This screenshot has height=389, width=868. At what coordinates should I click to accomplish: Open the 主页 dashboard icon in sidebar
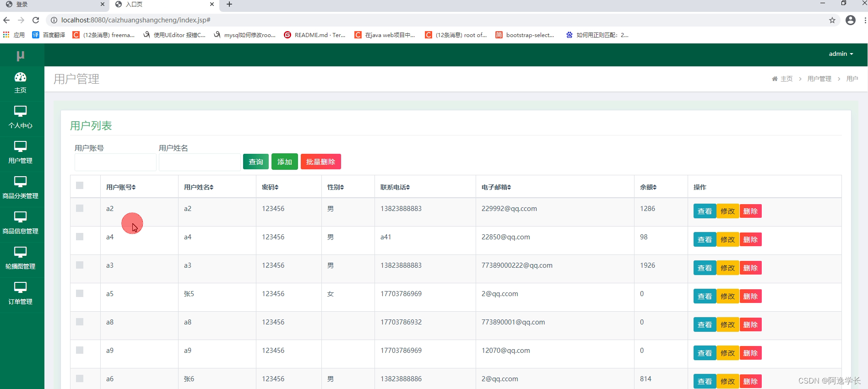(21, 77)
